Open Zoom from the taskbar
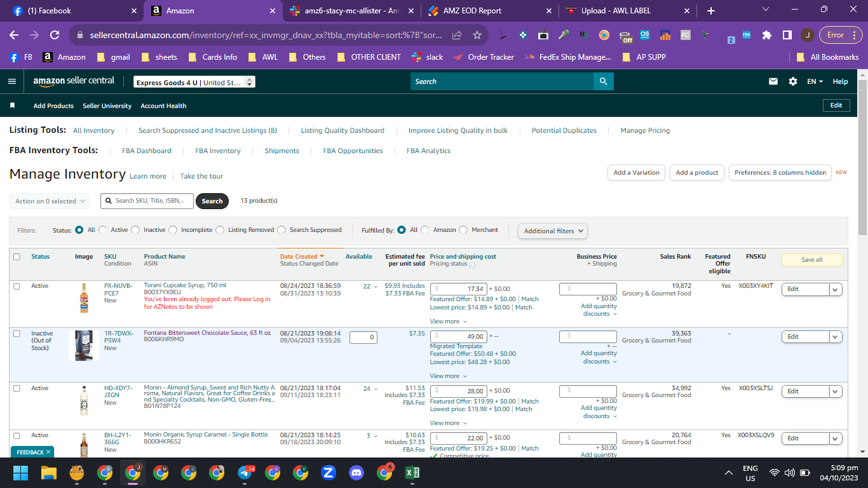Screen dimensions: 868x488 [x=329, y=473]
